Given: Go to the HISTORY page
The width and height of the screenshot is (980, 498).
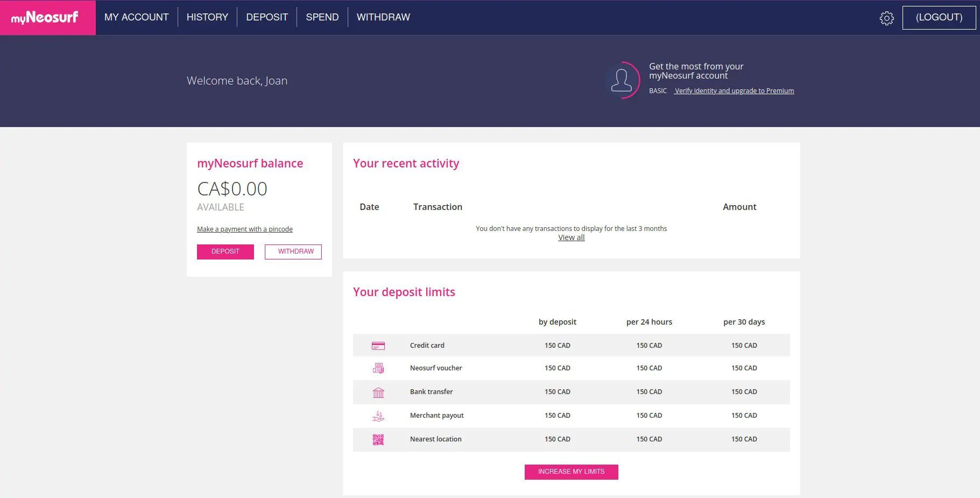Looking at the screenshot, I should 207,17.
